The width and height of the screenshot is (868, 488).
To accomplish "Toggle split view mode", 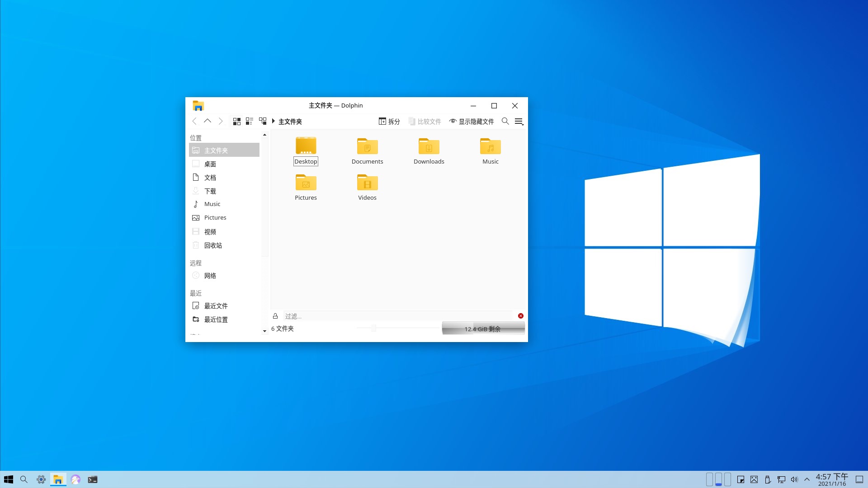I will coord(389,121).
